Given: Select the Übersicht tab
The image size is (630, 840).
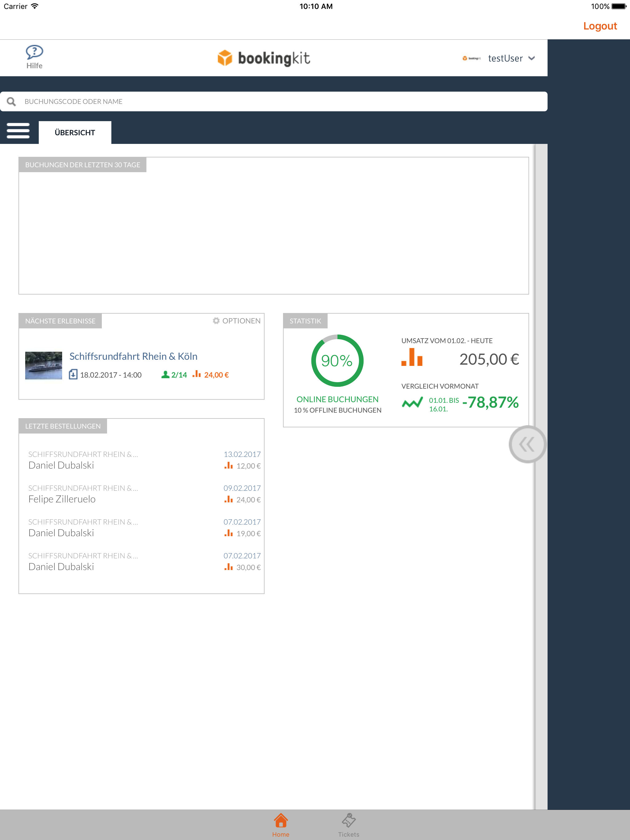Looking at the screenshot, I should 75,133.
